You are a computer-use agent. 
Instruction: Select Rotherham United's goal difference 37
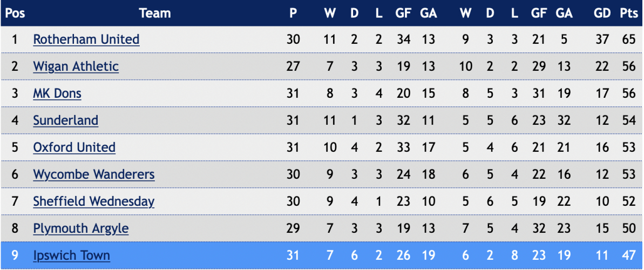[x=602, y=39]
